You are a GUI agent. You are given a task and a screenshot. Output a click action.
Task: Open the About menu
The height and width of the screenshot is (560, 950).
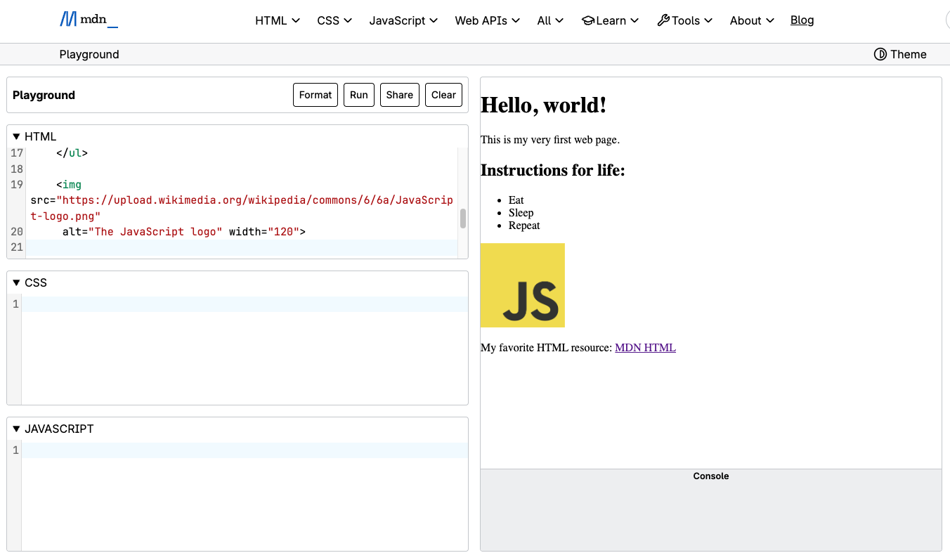point(752,20)
